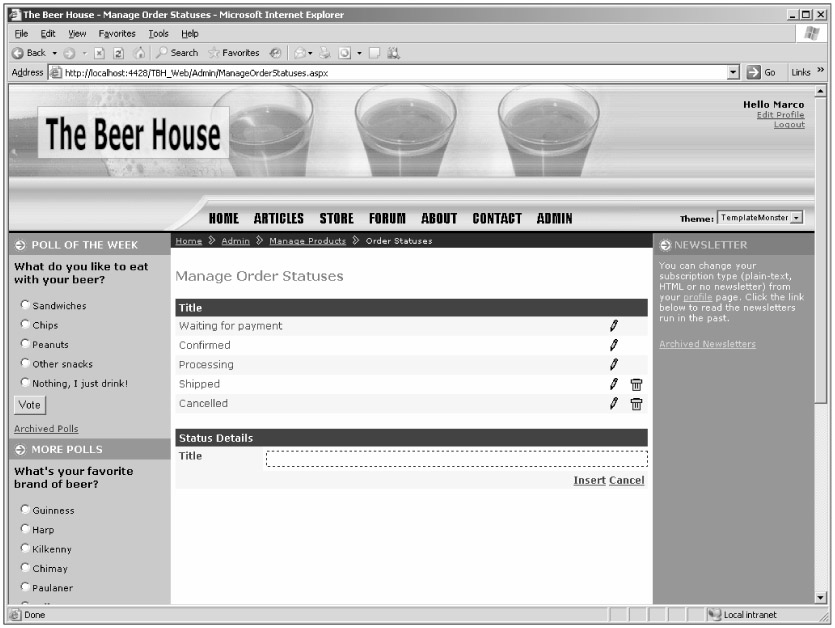Edit the Confirmed order status
Image resolution: width=835 pixels, height=628 pixels.
(x=614, y=345)
